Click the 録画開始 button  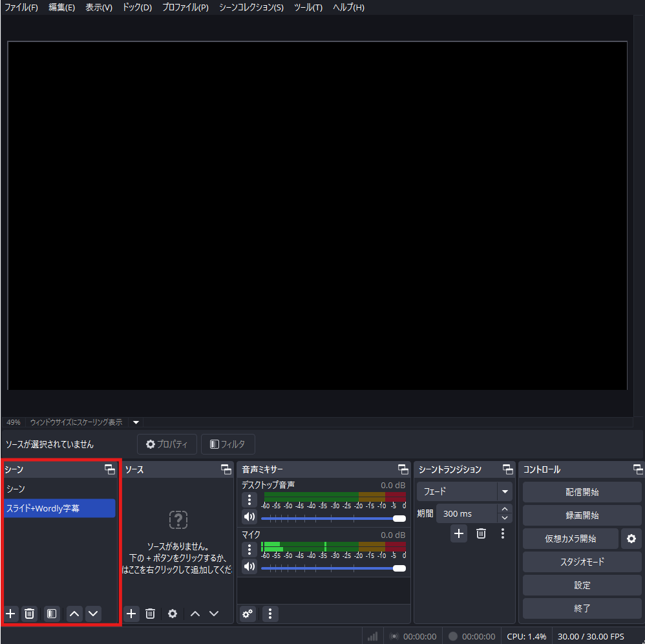coord(582,515)
